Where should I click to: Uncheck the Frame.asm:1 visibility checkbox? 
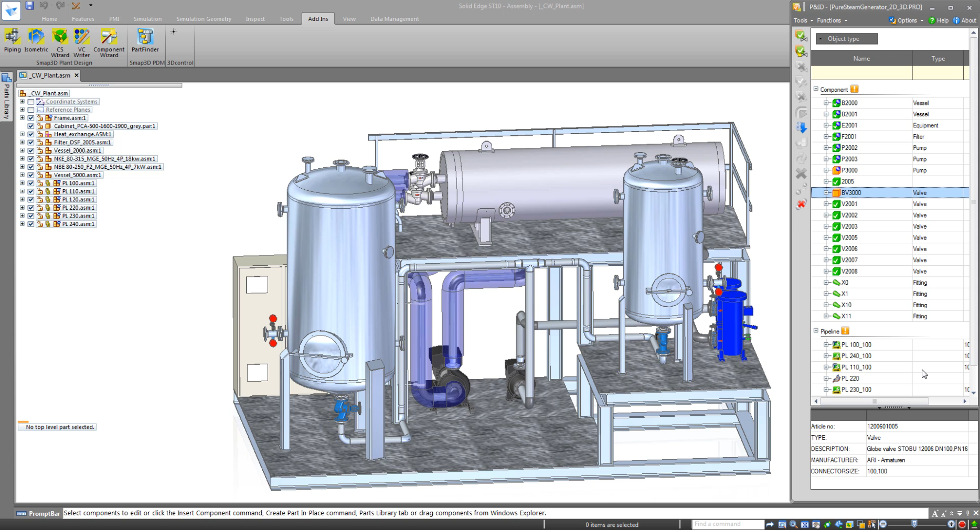click(31, 118)
